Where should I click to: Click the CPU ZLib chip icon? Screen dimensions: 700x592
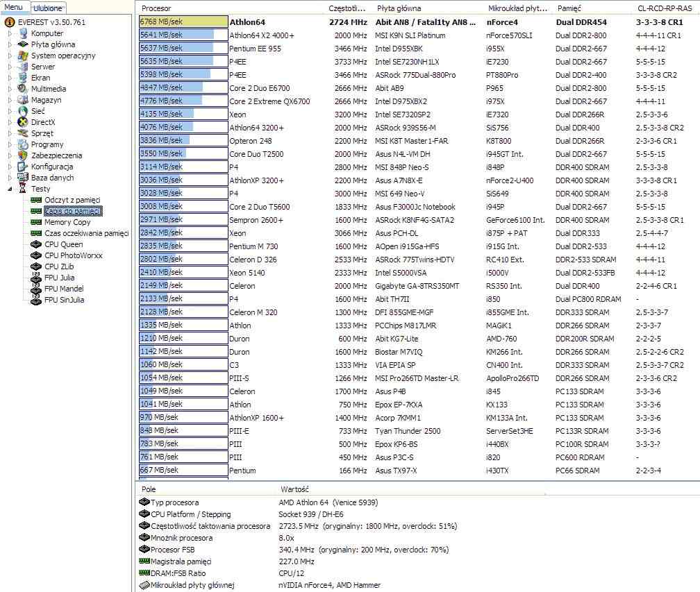coord(36,267)
